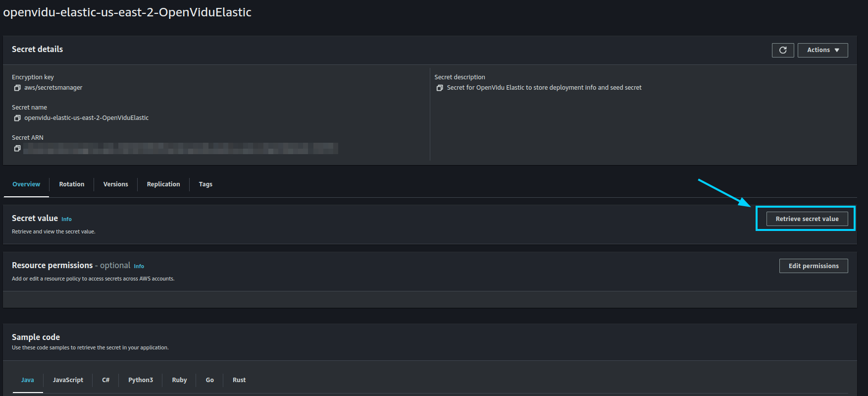Screen dimensions: 868x396
Task: Click the refresh icon button
Action: [x=783, y=50]
